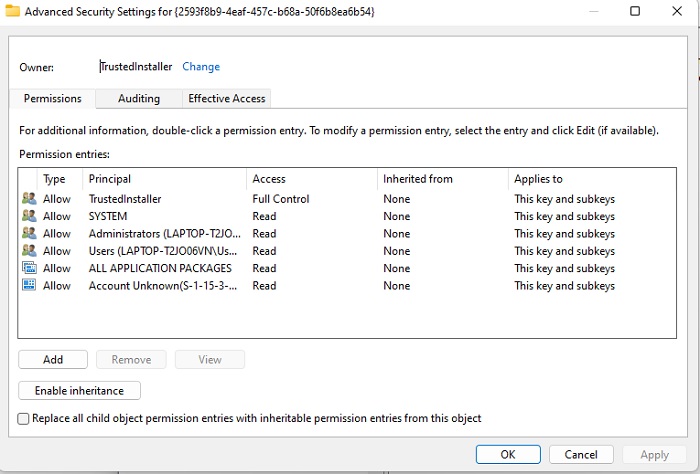Open the Auditing tab
This screenshot has width=700, height=474.
point(139,99)
